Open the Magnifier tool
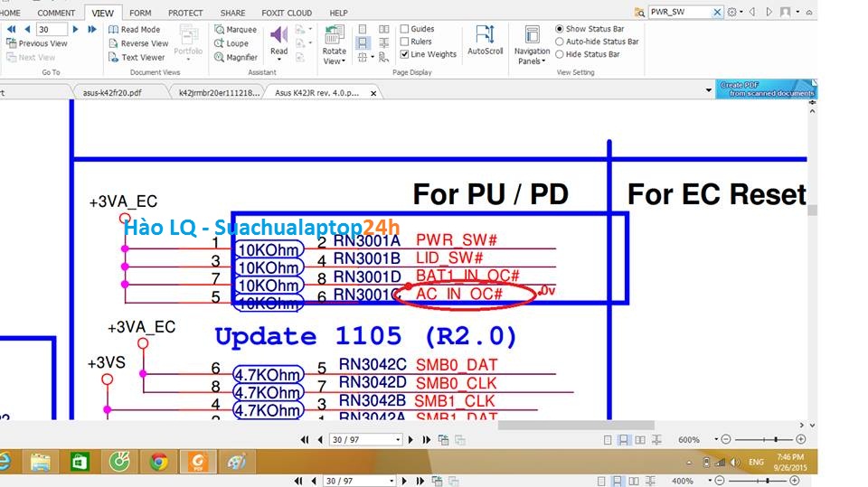 click(x=235, y=57)
